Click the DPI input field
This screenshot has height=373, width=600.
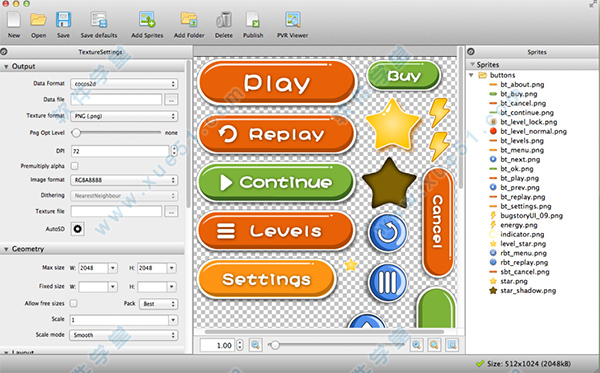click(120, 151)
